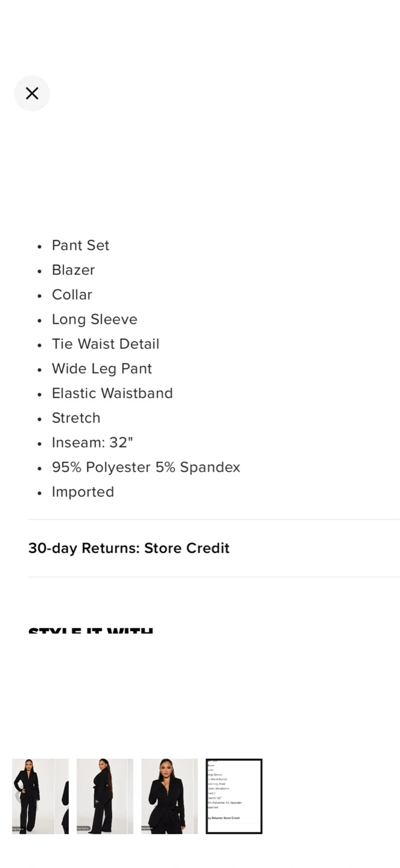Close the product details overlay

tap(32, 93)
